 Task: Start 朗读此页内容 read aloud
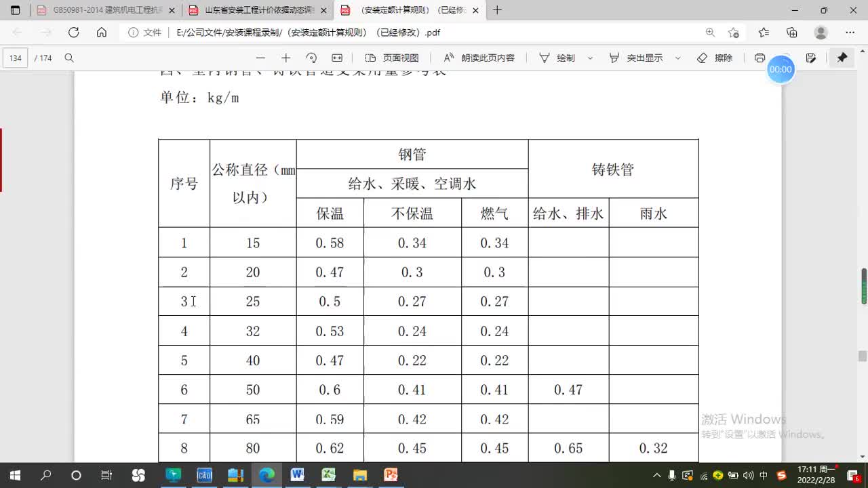click(479, 58)
